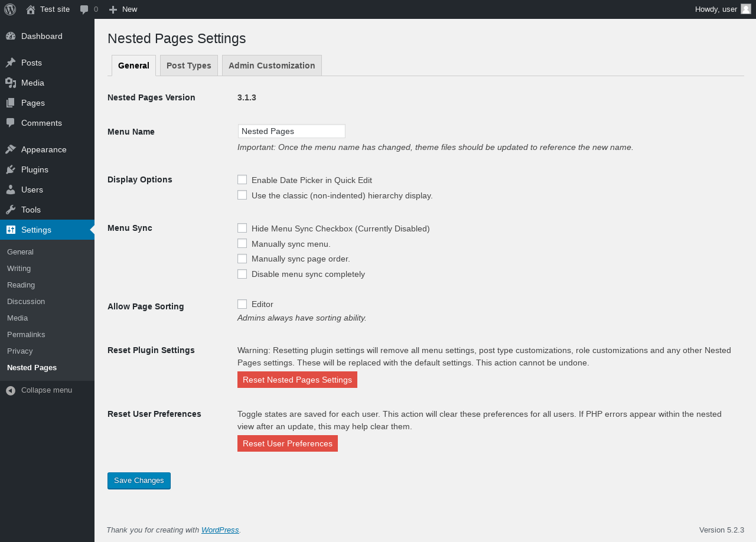
Task: Click the WordPress logo icon
Action: (10, 9)
